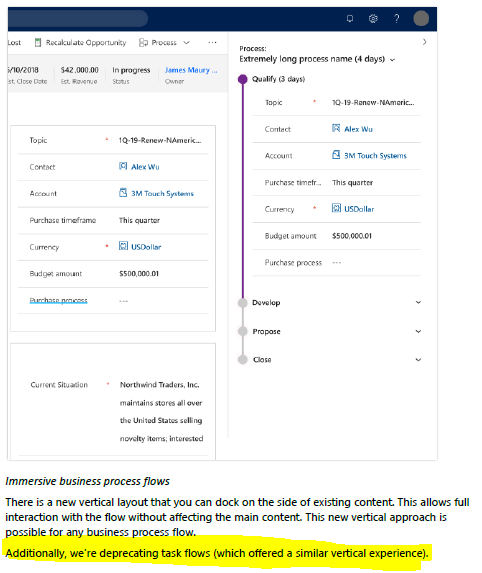
Task: Click the Recalculate Opportunity calculator icon
Action: click(38, 43)
